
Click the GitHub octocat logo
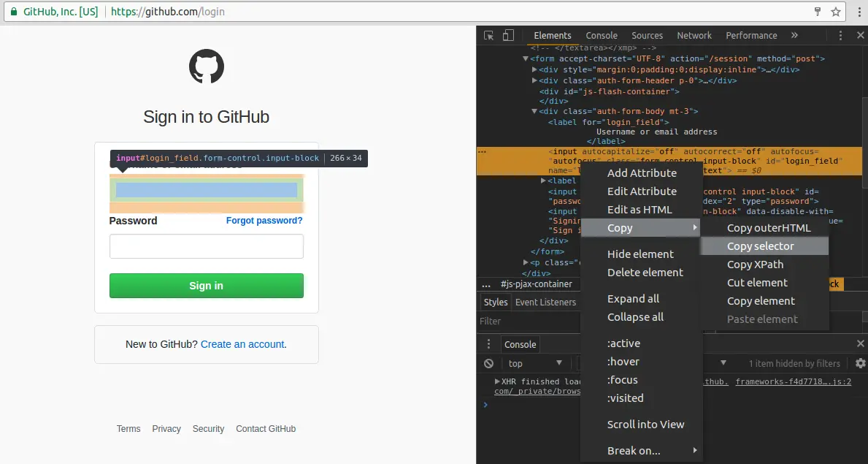[207, 66]
